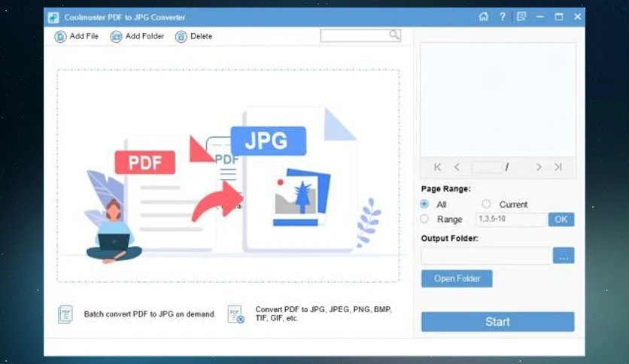629x364 pixels.
Task: Click the Coolmuster app logo icon
Action: pyautogui.click(x=53, y=17)
